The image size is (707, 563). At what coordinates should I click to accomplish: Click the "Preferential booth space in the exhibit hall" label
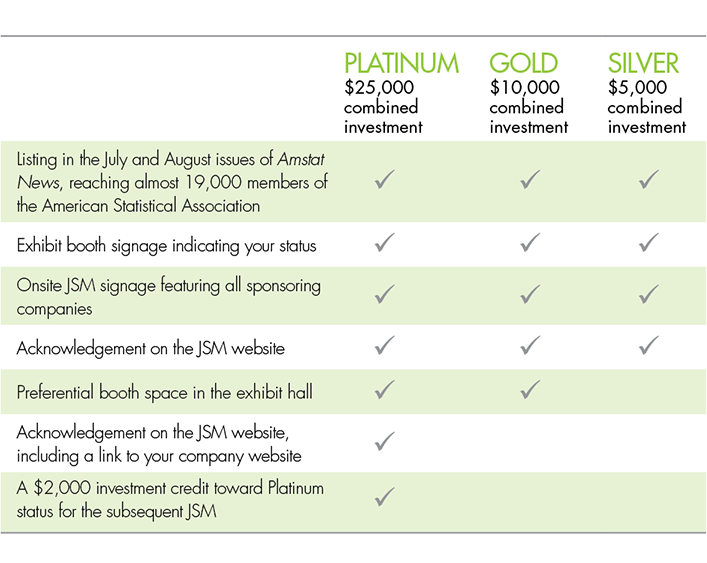[164, 392]
